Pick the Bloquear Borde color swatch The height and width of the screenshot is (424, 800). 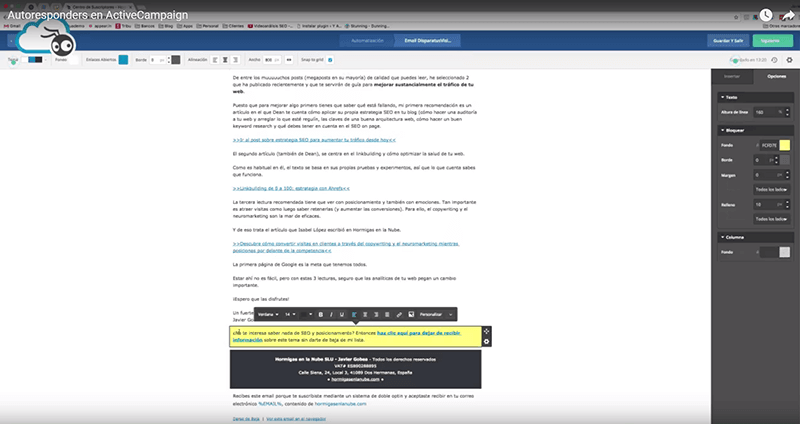coord(785,160)
